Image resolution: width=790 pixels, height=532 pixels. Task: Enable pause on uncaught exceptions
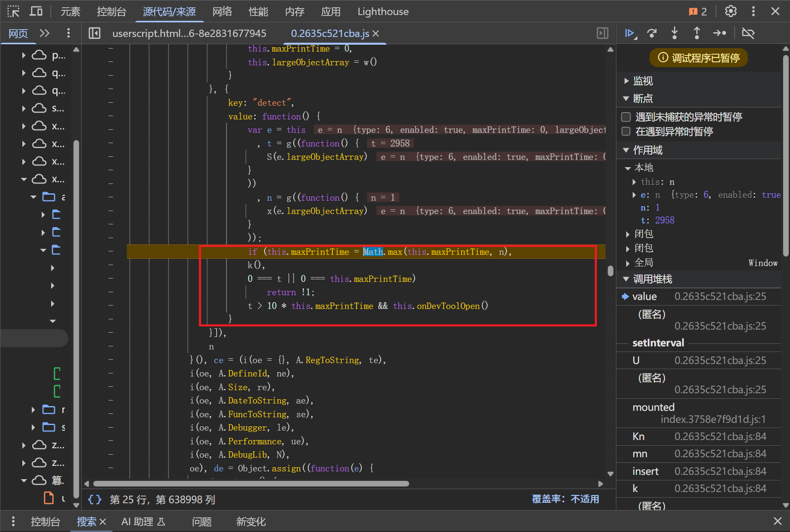(626, 117)
